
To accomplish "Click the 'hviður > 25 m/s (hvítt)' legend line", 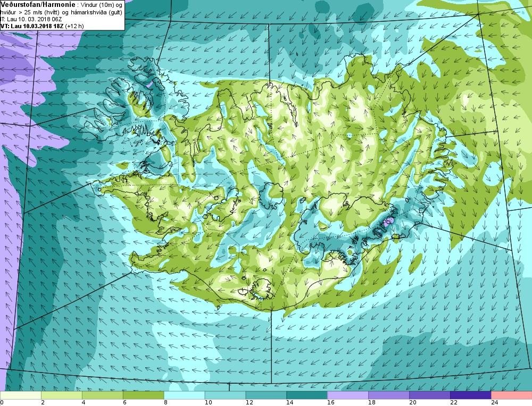I will click(x=61, y=13).
